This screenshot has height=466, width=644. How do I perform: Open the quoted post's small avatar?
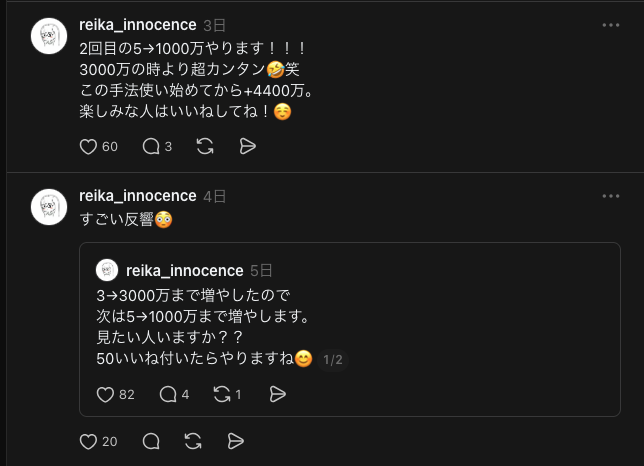pyautogui.click(x=107, y=271)
